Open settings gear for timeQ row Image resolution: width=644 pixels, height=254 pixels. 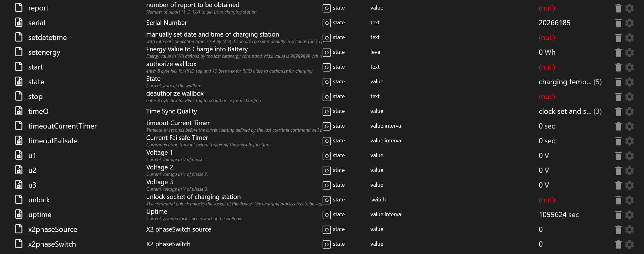pyautogui.click(x=630, y=112)
